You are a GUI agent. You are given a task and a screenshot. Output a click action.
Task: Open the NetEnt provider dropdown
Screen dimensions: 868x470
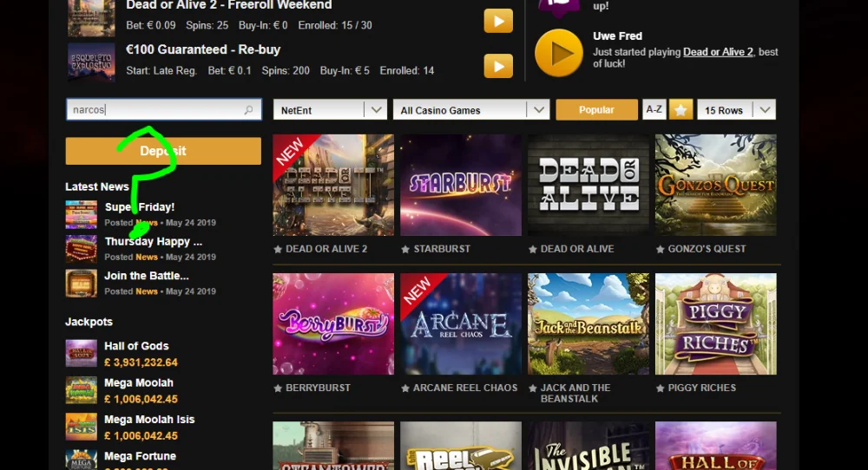330,110
